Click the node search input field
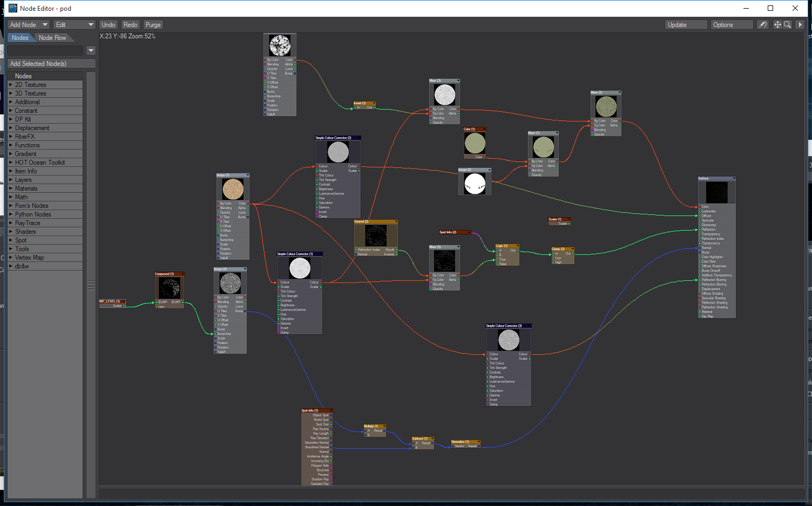The width and height of the screenshot is (812, 506). coord(45,51)
